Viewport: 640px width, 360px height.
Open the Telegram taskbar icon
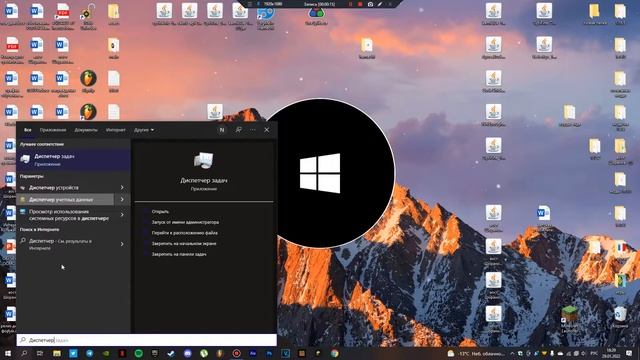(x=89, y=353)
